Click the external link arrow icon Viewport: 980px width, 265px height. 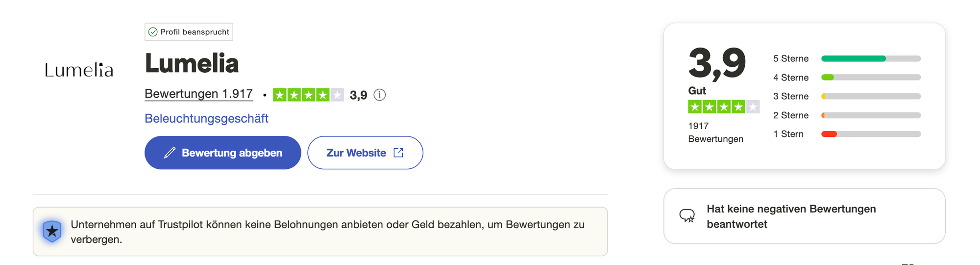(398, 153)
